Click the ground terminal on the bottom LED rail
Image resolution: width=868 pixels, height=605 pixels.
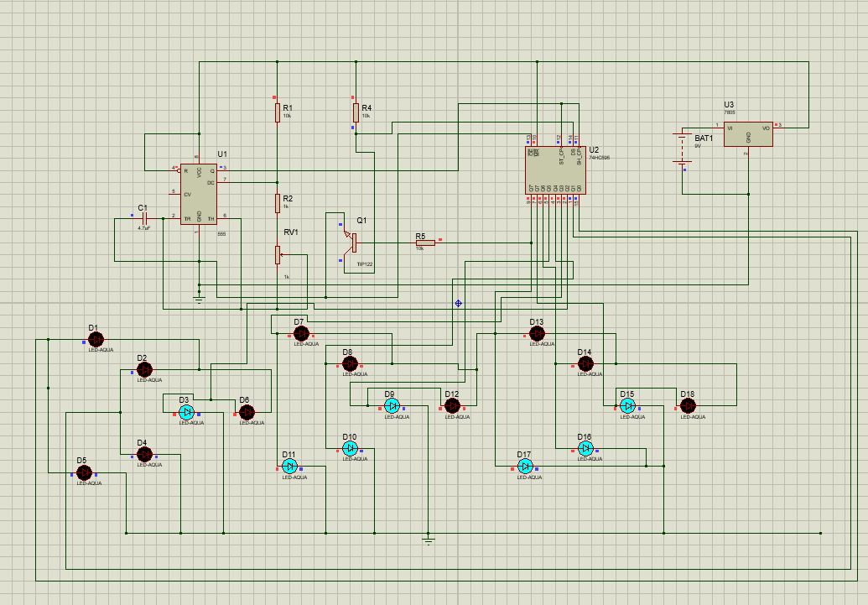point(428,540)
